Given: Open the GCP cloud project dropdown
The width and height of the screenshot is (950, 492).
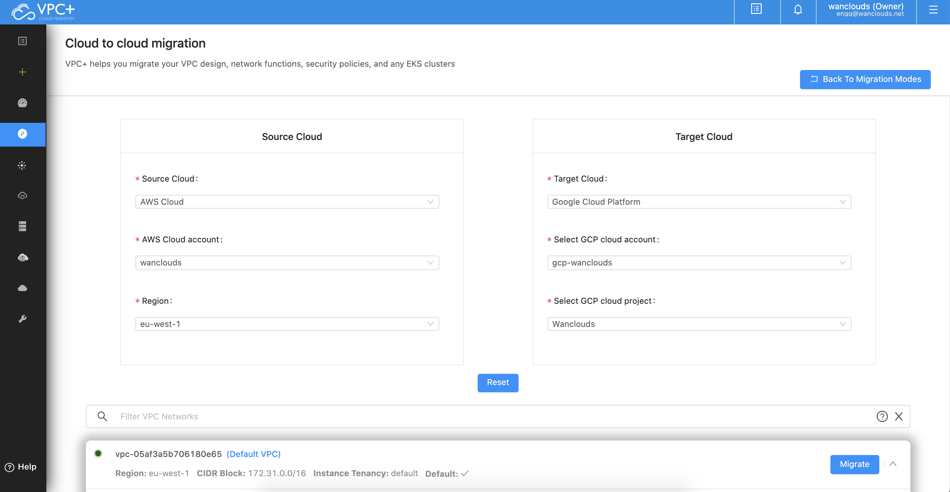Looking at the screenshot, I should tap(699, 324).
